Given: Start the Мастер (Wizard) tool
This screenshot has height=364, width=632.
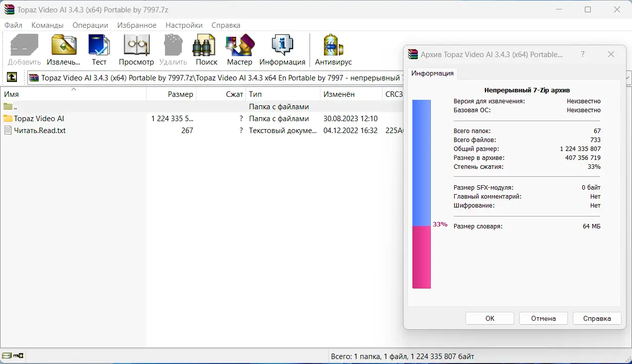Looking at the screenshot, I should click(x=239, y=47).
